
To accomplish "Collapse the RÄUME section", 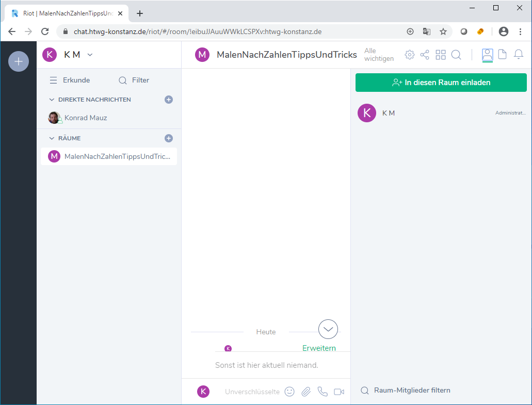I will point(52,138).
